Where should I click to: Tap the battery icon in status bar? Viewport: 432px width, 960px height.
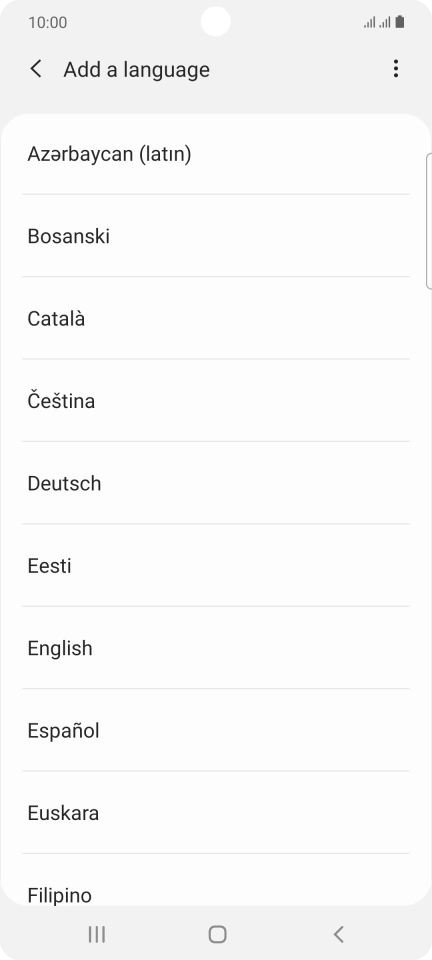click(400, 23)
